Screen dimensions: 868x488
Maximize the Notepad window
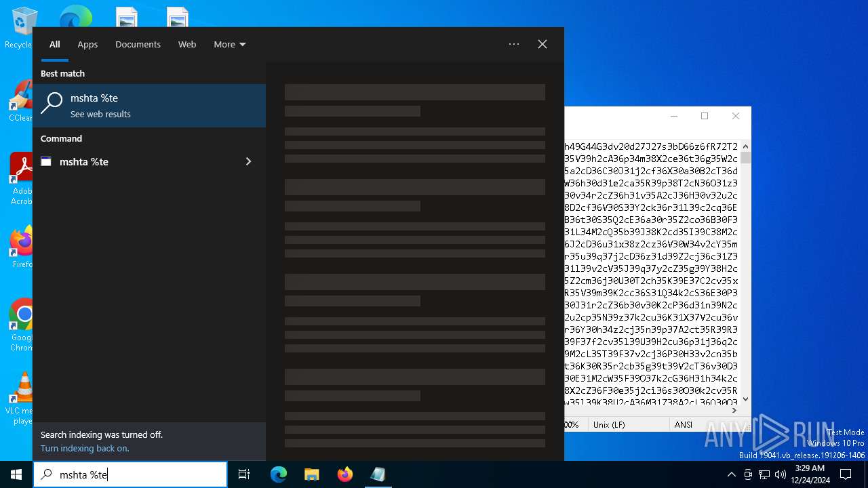coord(705,116)
